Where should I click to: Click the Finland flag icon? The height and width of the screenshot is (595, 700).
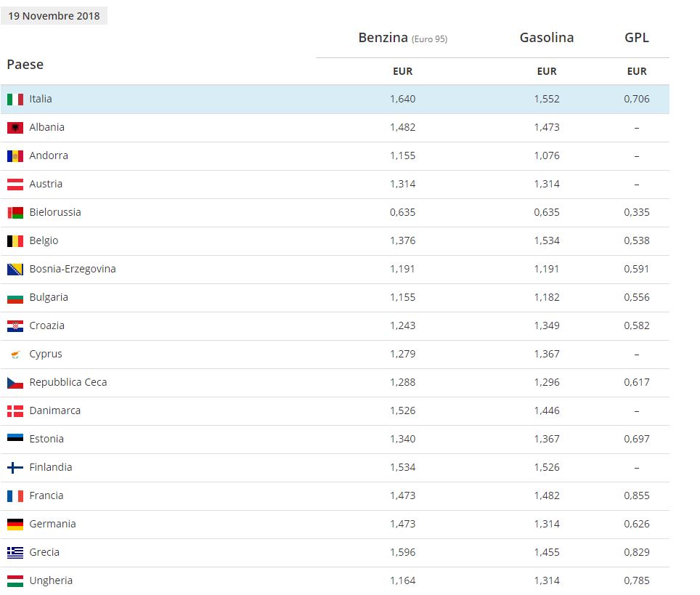pyautogui.click(x=15, y=468)
